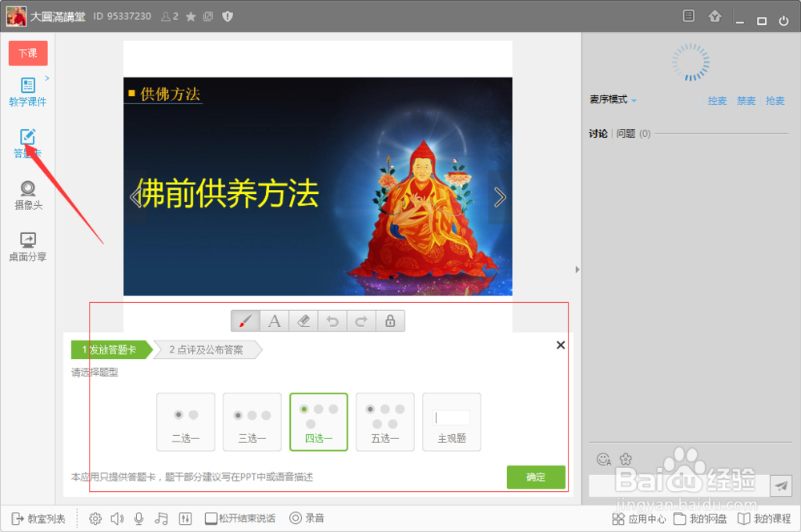Click the skin shirt icon in title bar
This screenshot has width=801, height=532.
click(714, 16)
